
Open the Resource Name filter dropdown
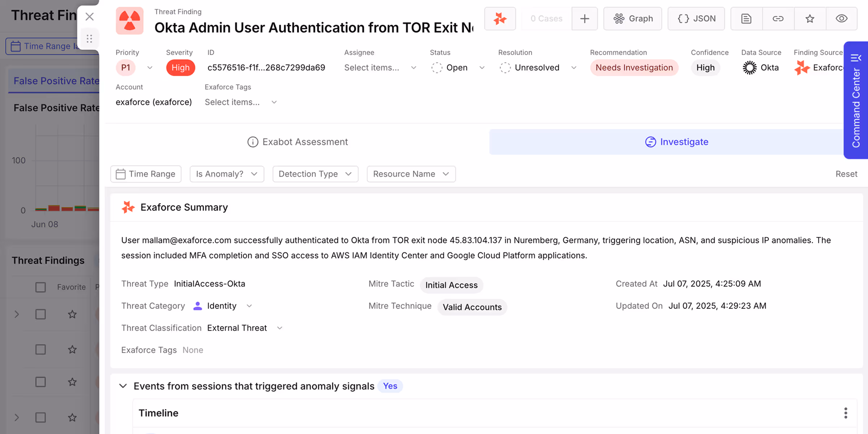pos(411,174)
